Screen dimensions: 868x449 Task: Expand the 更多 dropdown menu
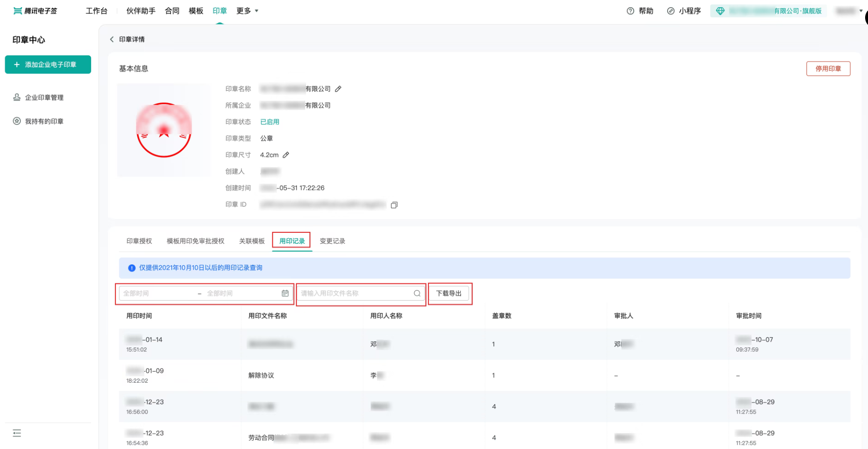pyautogui.click(x=247, y=11)
